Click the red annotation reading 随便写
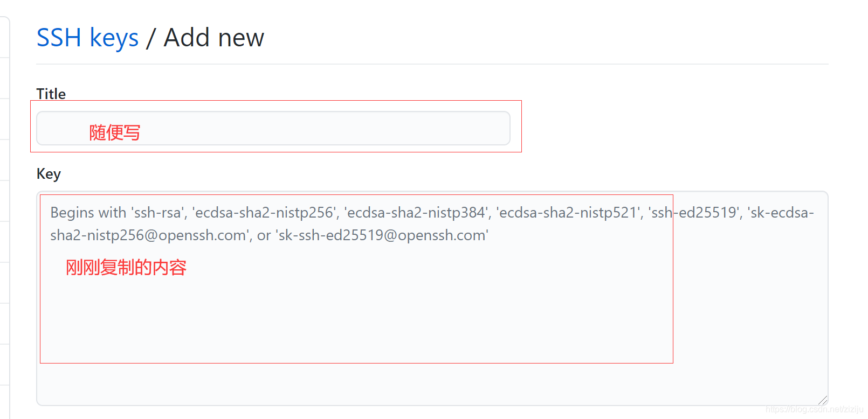The height and width of the screenshot is (419, 868). click(x=114, y=131)
